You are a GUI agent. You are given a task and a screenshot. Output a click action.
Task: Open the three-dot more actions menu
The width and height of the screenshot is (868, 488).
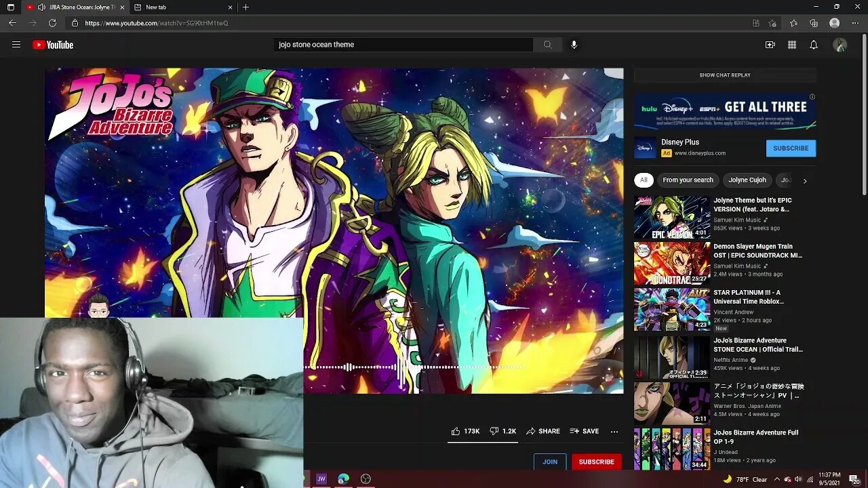pos(614,431)
